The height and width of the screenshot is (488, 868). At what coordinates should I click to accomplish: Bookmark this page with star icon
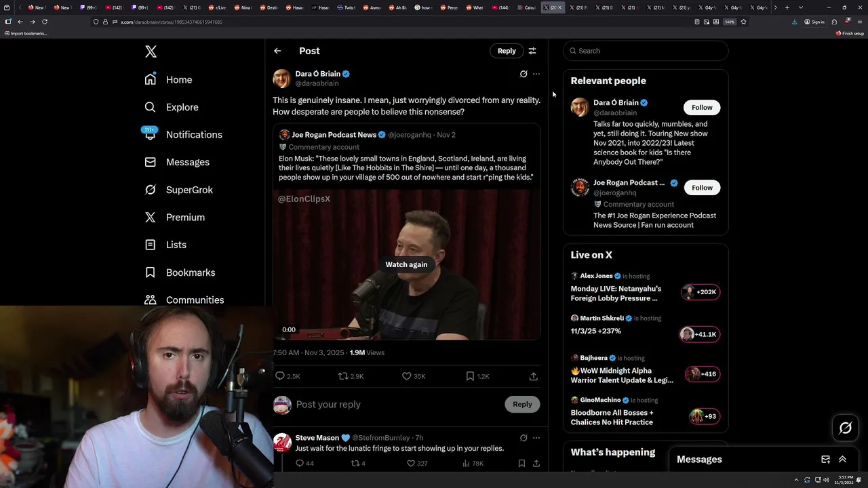tap(744, 22)
